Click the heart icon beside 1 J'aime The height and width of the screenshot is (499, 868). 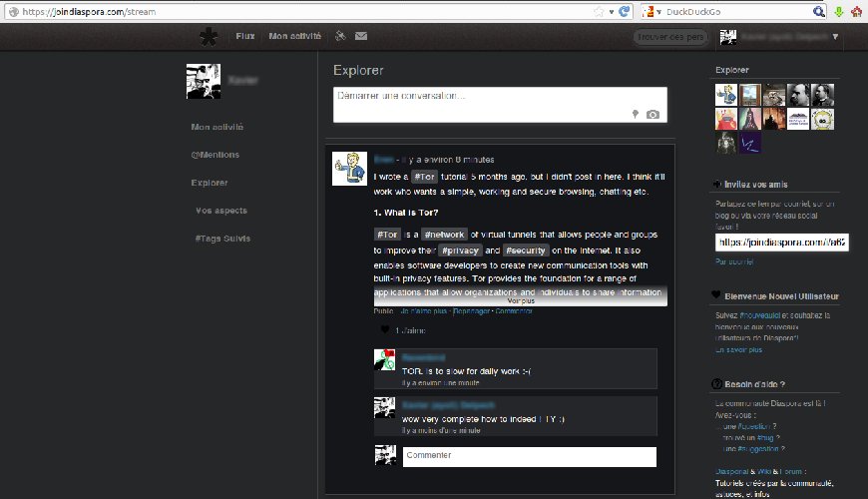(385, 329)
